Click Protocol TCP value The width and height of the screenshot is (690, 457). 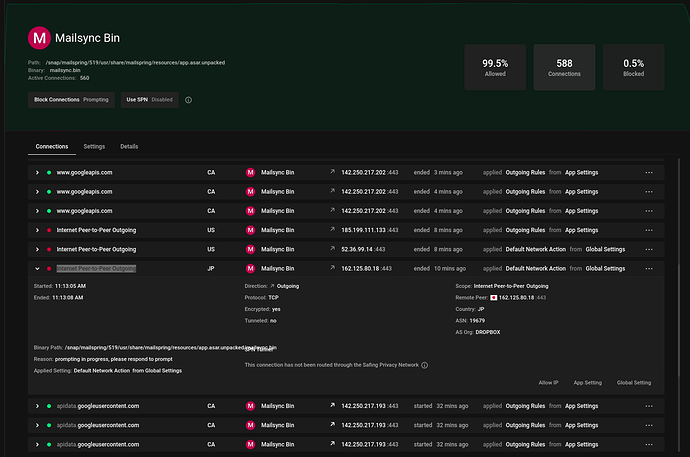[273, 297]
